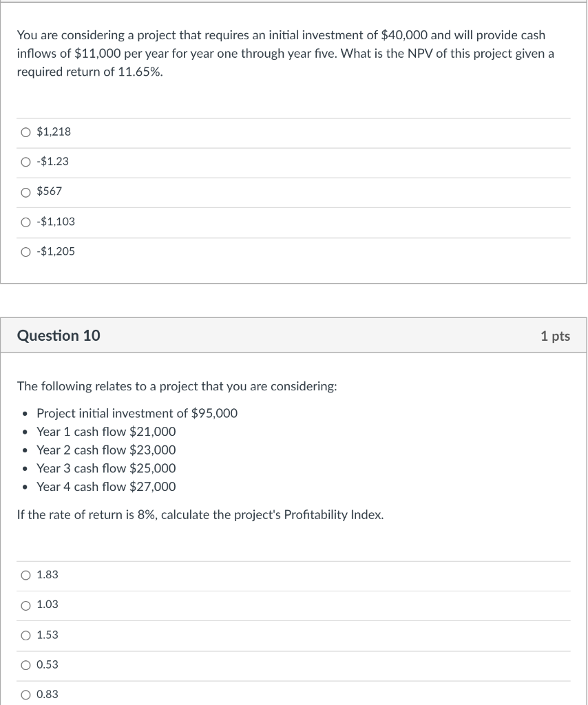Click the bullet listing initial investment $95,000

pyautogui.click(x=137, y=413)
